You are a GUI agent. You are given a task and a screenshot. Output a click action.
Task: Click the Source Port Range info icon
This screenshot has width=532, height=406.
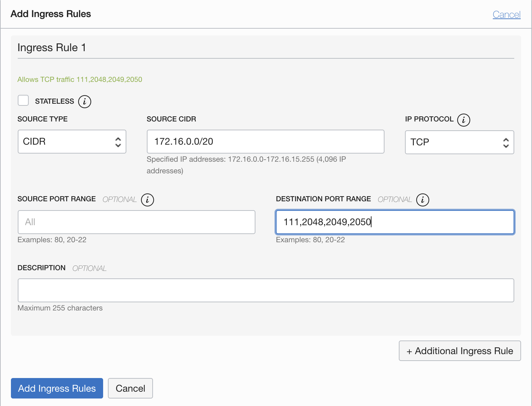(x=148, y=200)
